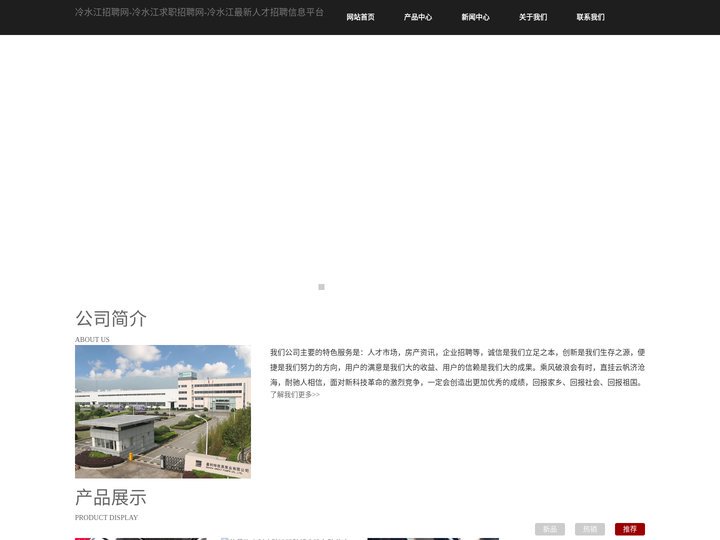Click the 产品展示 heading
The height and width of the screenshot is (540, 720).
click(x=111, y=497)
